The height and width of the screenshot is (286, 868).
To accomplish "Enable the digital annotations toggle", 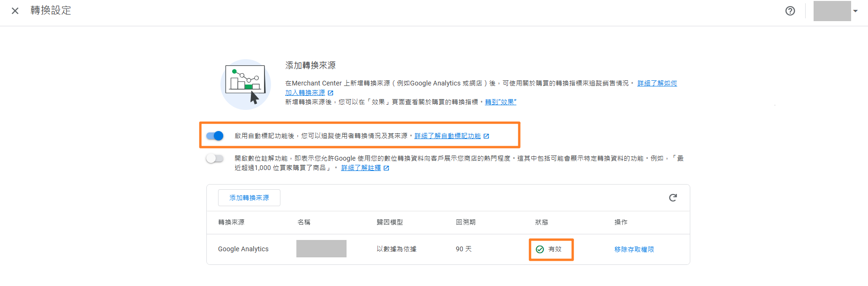I will (215, 158).
